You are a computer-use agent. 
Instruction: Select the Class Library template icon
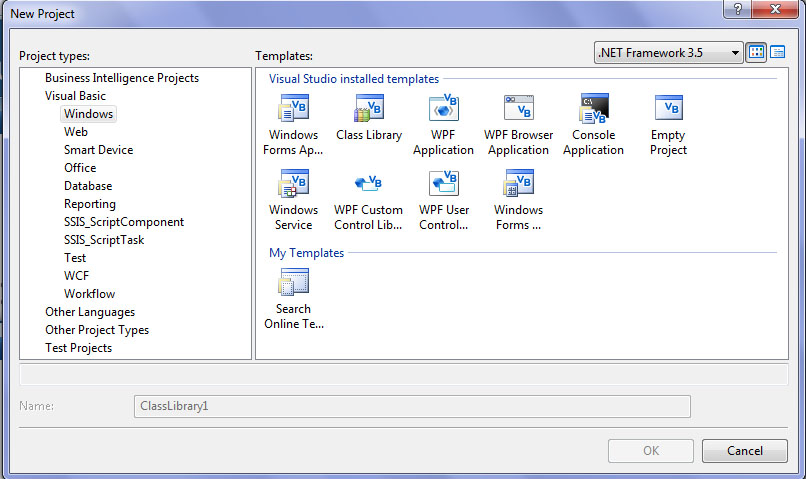(369, 108)
